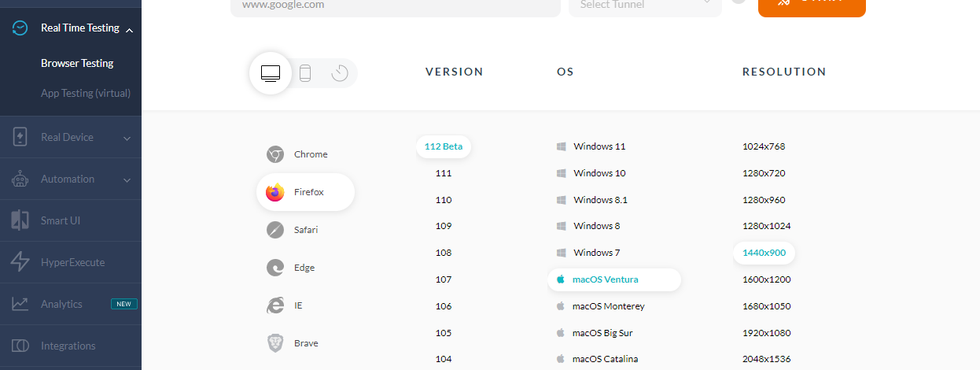980x370 pixels.
Task: Pick the 1024x768 resolution
Action: click(764, 146)
